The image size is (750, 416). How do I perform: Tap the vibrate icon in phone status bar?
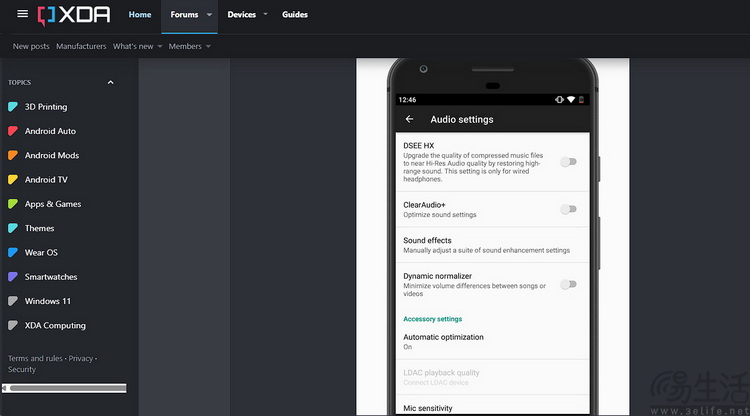(559, 99)
